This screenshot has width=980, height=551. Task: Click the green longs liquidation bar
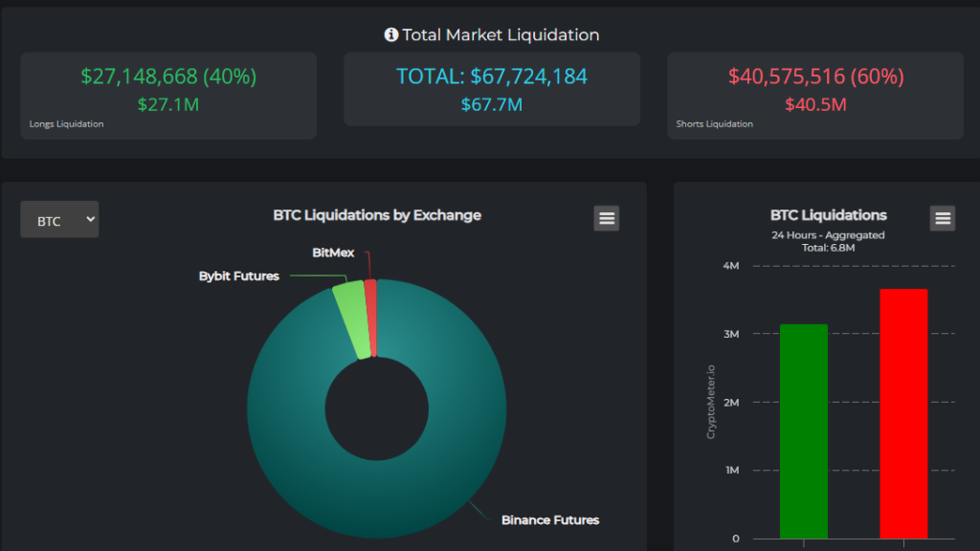(x=804, y=431)
